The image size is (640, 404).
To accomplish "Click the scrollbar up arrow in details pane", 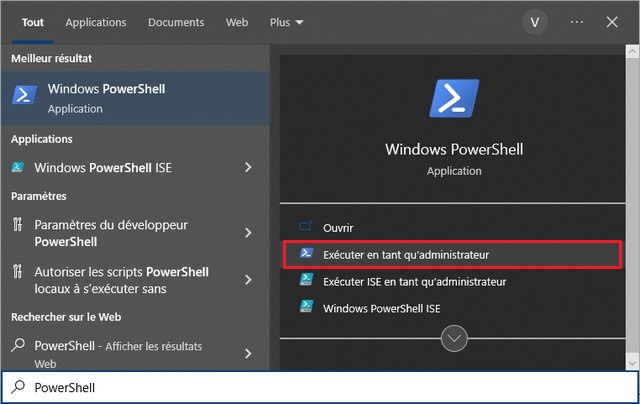I will (632, 51).
